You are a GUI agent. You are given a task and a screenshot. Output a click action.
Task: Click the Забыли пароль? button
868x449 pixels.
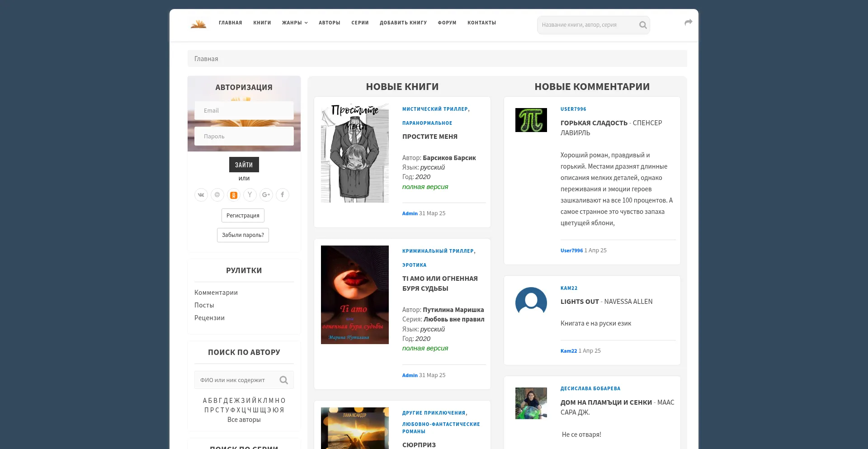[x=243, y=235]
